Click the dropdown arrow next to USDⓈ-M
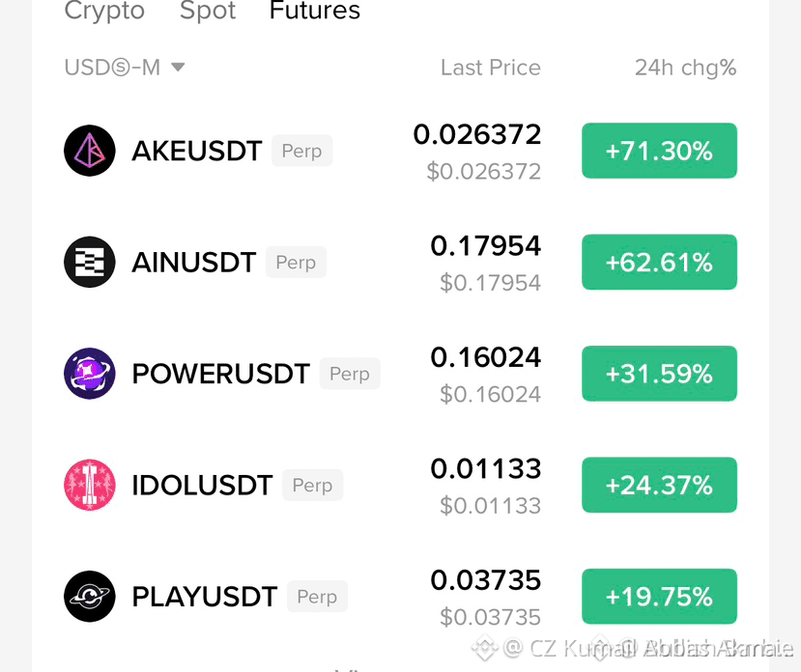Viewport: 801px width, 672px height. pyautogui.click(x=177, y=67)
